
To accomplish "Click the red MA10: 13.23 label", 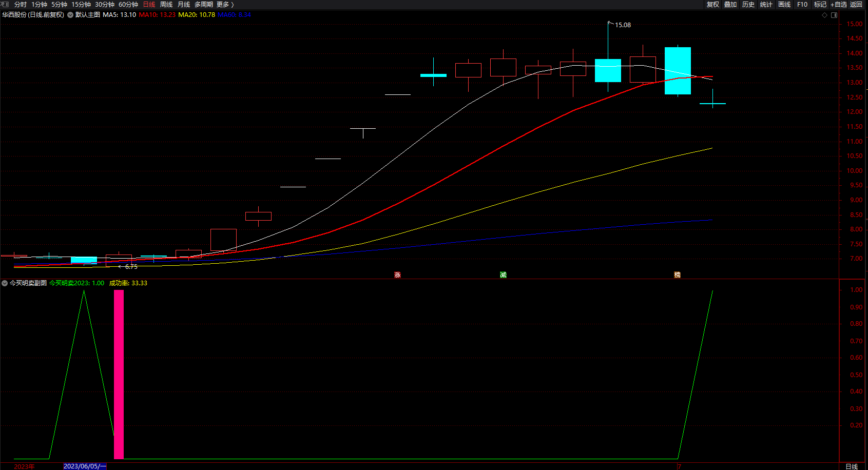I will (x=157, y=15).
